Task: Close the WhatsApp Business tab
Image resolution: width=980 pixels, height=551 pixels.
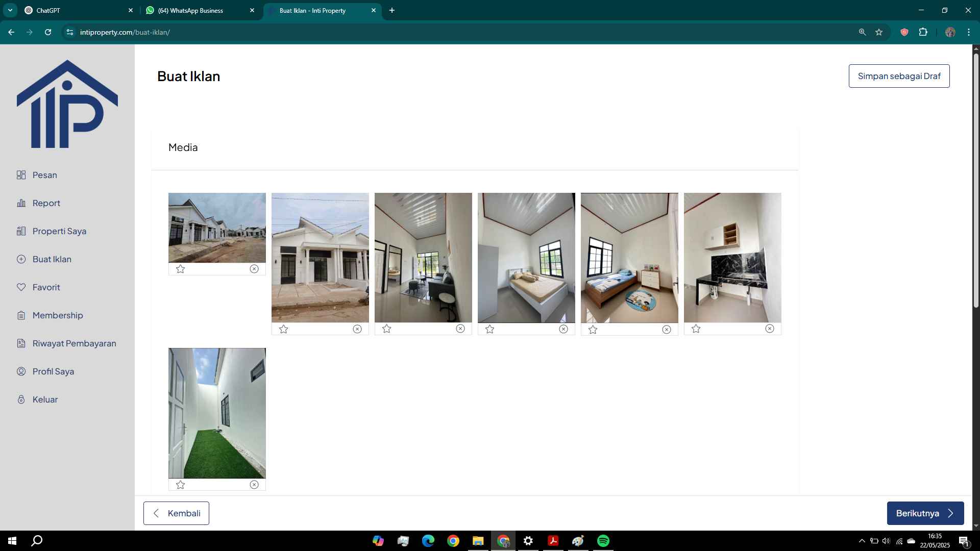Action: 252,10
